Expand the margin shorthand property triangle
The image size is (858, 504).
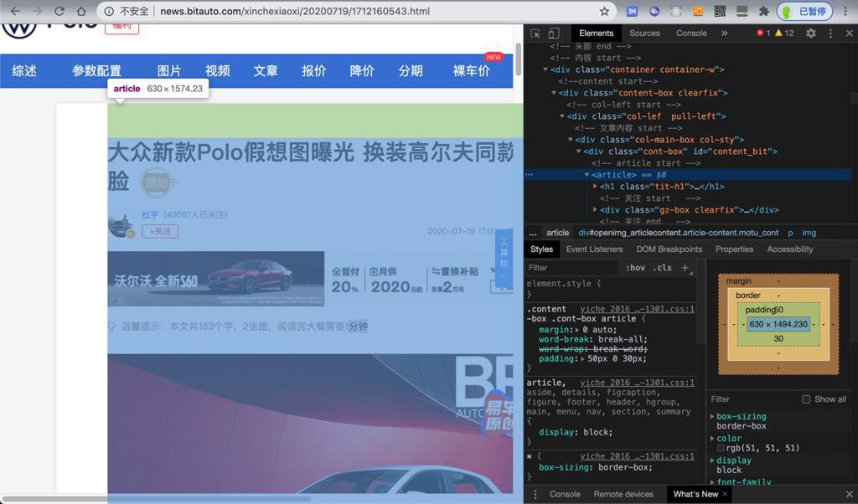tap(578, 330)
